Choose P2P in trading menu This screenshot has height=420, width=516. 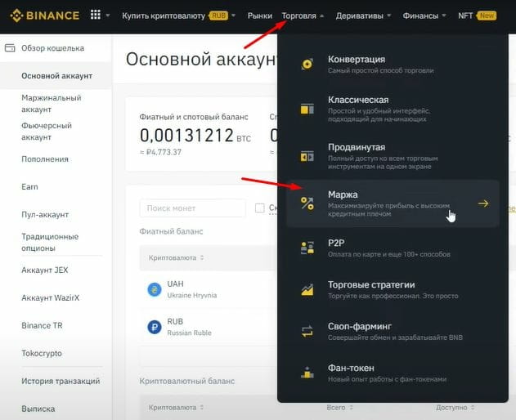pyautogui.click(x=393, y=248)
